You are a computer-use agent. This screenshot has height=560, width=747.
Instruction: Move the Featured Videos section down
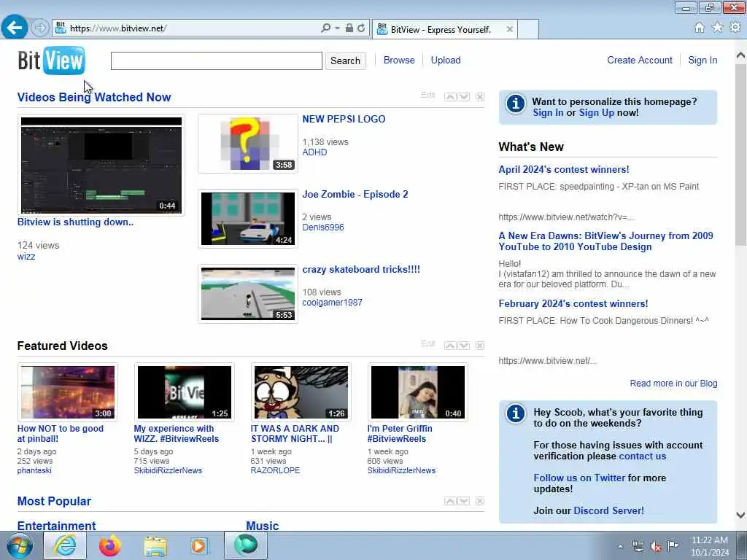click(x=463, y=345)
